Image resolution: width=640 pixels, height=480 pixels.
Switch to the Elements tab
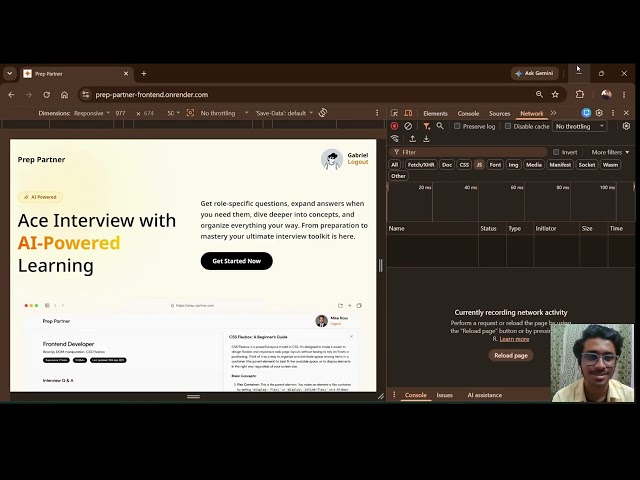[x=435, y=113]
